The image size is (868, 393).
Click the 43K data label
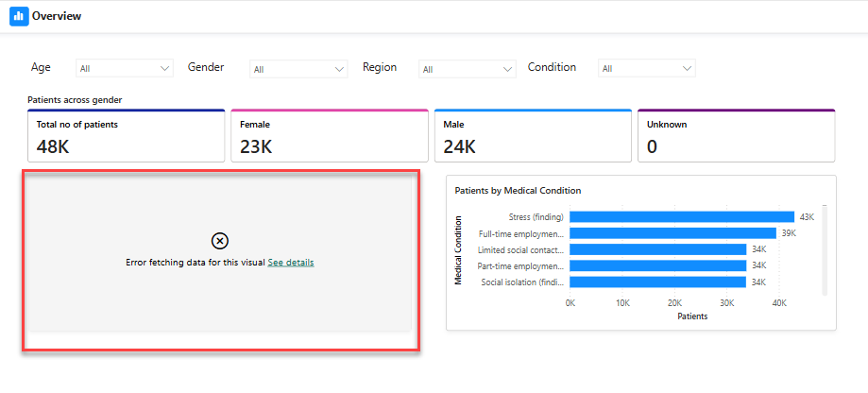(x=808, y=217)
